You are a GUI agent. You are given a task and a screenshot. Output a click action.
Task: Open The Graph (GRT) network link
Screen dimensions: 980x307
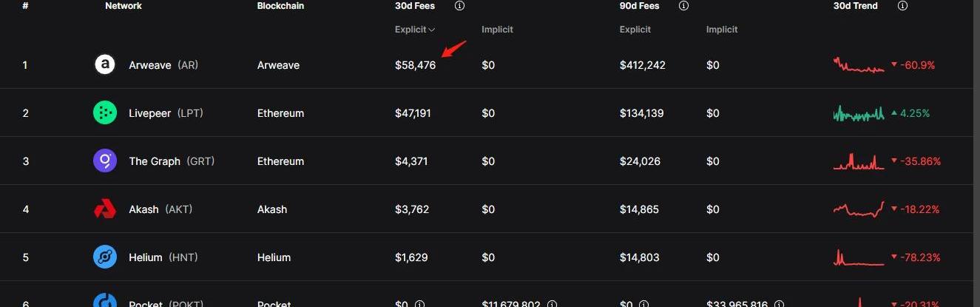[x=172, y=161]
